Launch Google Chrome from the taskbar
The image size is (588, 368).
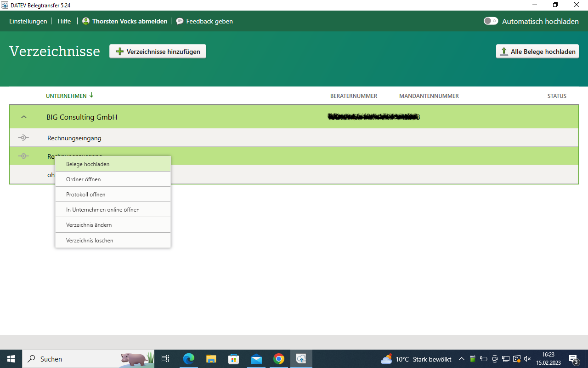[279, 359]
